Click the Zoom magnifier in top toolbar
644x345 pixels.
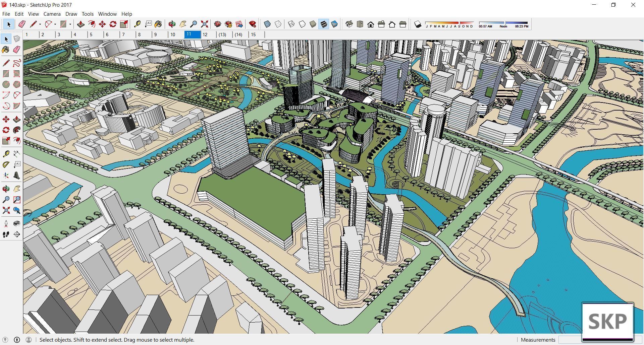click(x=194, y=24)
